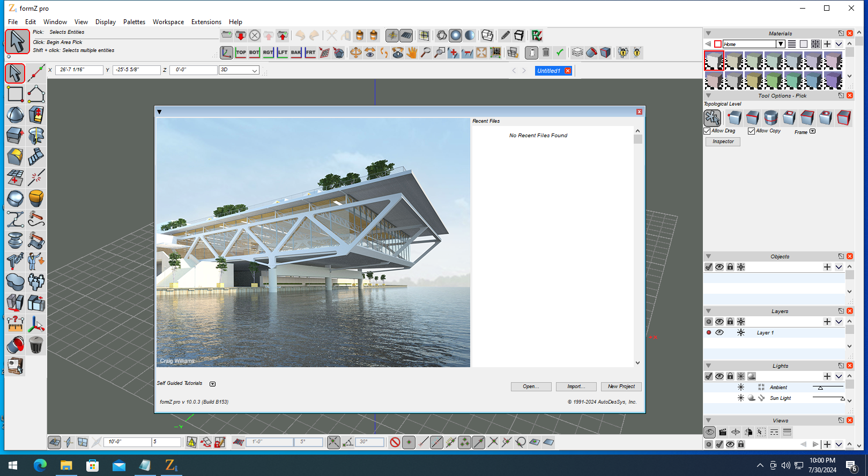Image resolution: width=868 pixels, height=476 pixels.
Task: Switch to TOP view
Action: (x=241, y=53)
